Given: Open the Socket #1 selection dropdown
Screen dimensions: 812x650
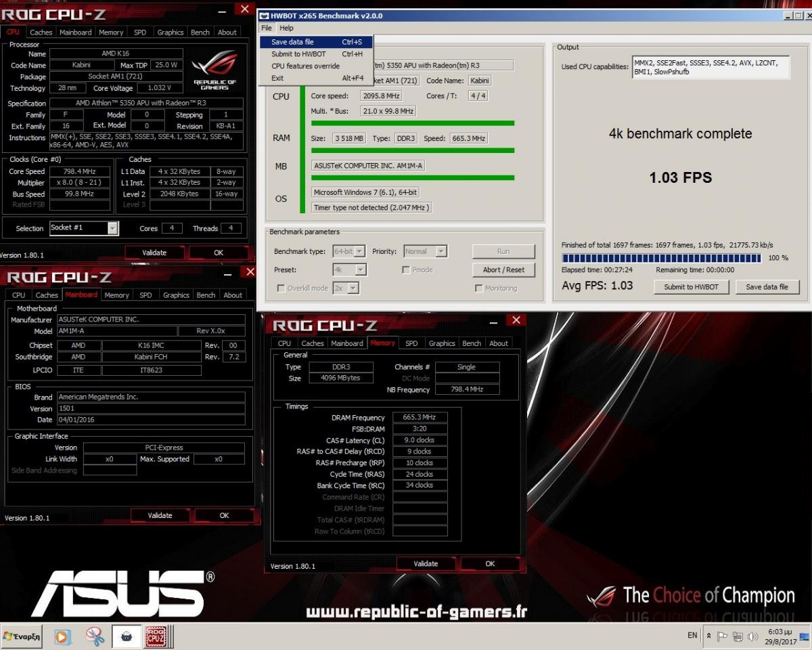Looking at the screenshot, I should tap(84, 228).
